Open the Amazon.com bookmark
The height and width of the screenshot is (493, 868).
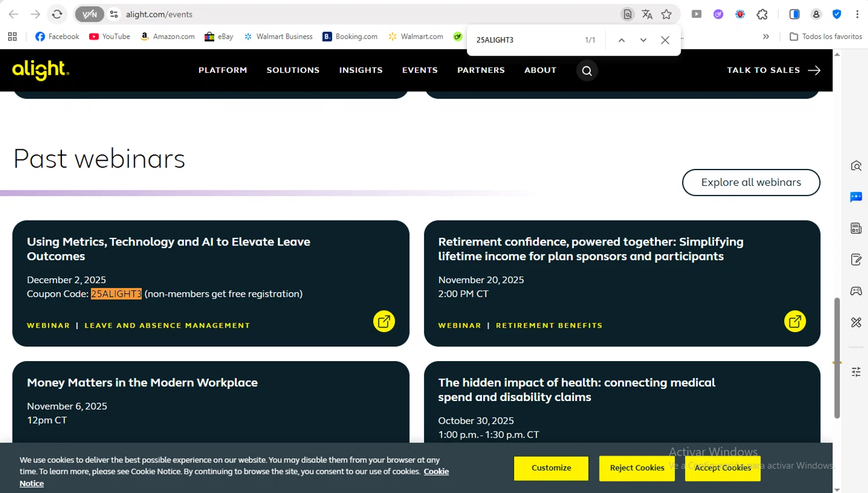click(x=167, y=36)
